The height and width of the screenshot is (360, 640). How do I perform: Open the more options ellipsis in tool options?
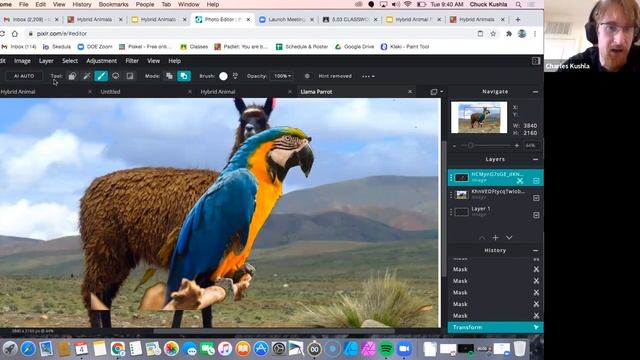pos(368,76)
